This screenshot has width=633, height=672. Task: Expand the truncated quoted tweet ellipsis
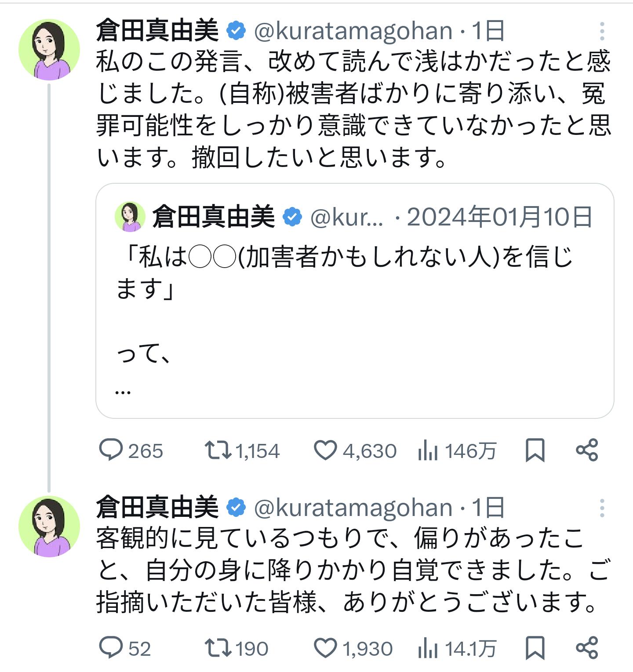click(123, 391)
